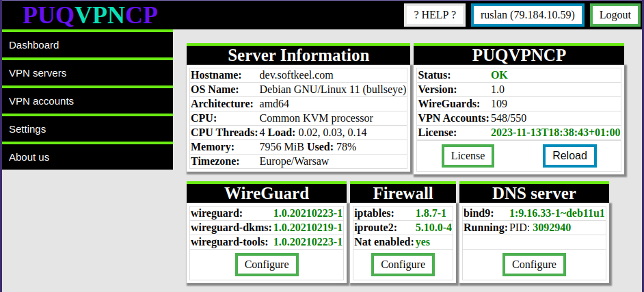Click the WireGuard panel header

click(x=267, y=193)
